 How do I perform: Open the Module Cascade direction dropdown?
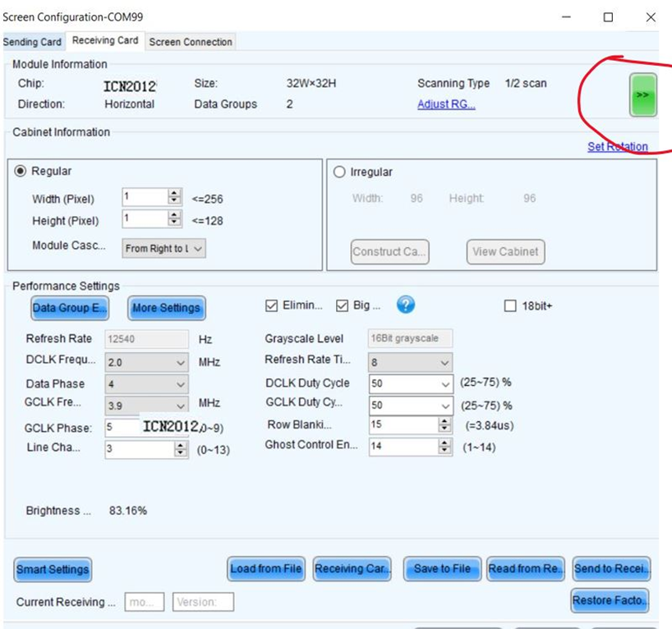[163, 249]
